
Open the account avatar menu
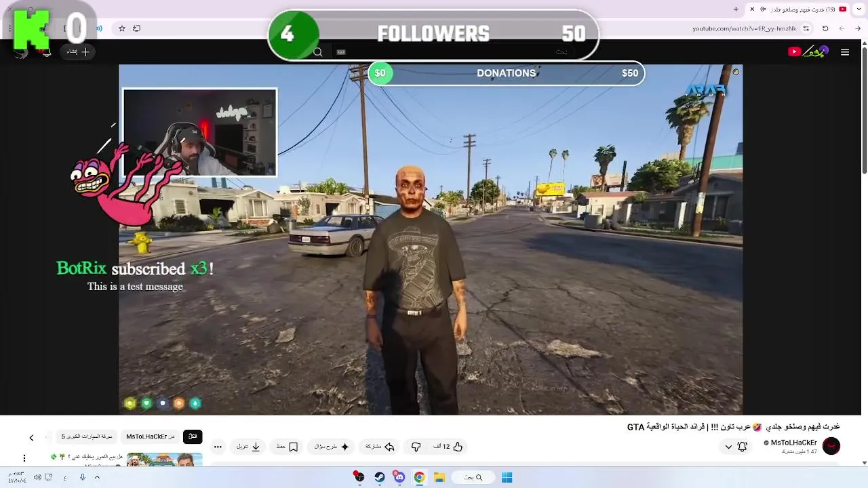coord(22,52)
